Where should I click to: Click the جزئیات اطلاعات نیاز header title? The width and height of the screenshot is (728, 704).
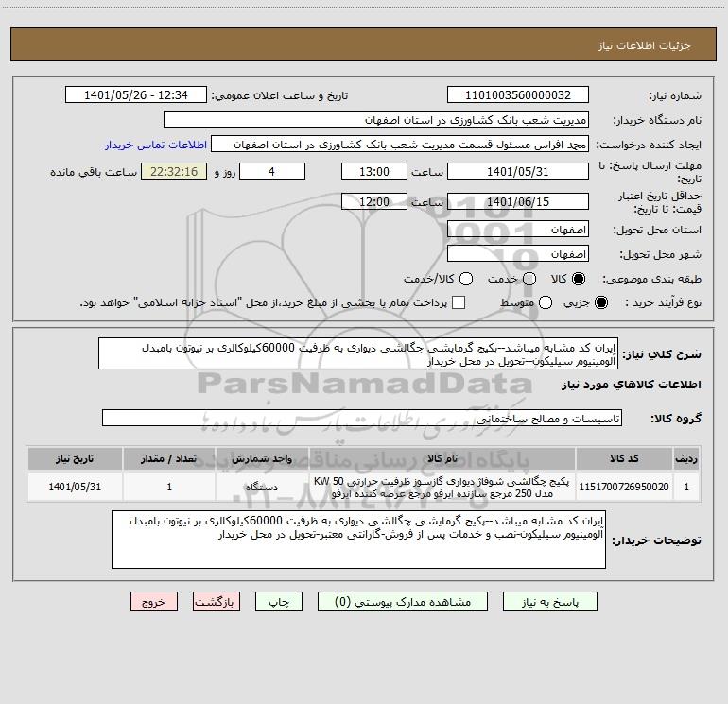click(x=645, y=45)
